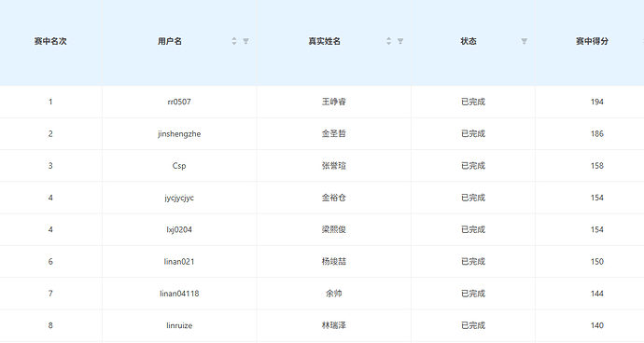Image resolution: width=644 pixels, height=343 pixels.
Task: Sort the 真实姓名 column
Action: pos(388,41)
